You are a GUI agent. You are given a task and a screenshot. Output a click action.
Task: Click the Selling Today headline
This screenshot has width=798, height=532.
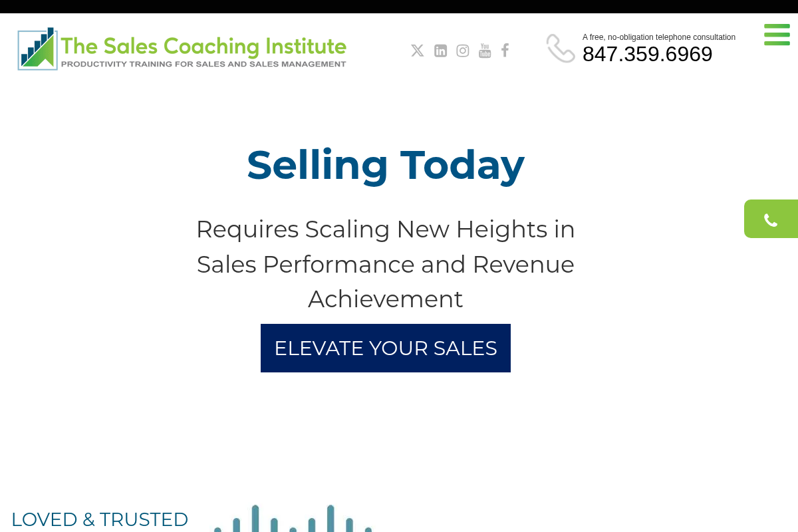pyautogui.click(x=386, y=165)
